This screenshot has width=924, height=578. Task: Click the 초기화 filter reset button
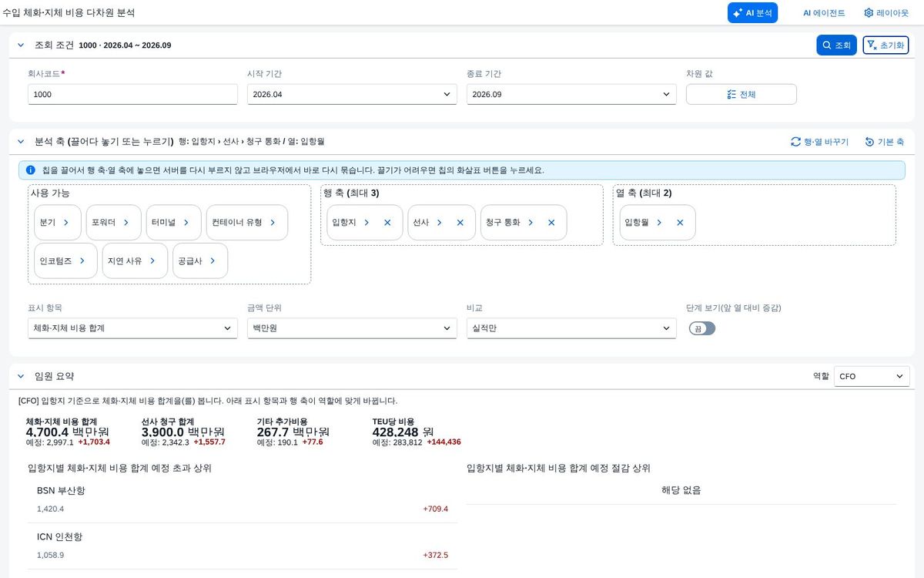[x=885, y=45]
